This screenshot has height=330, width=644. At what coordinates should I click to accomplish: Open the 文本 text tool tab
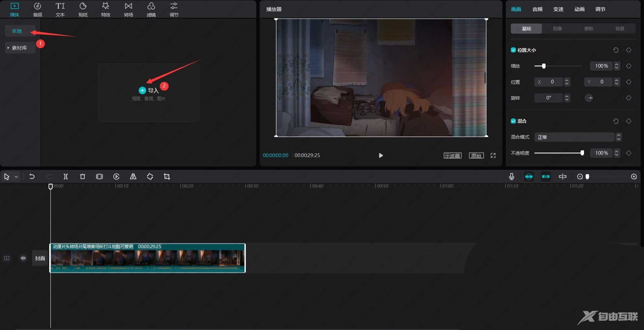(60, 9)
